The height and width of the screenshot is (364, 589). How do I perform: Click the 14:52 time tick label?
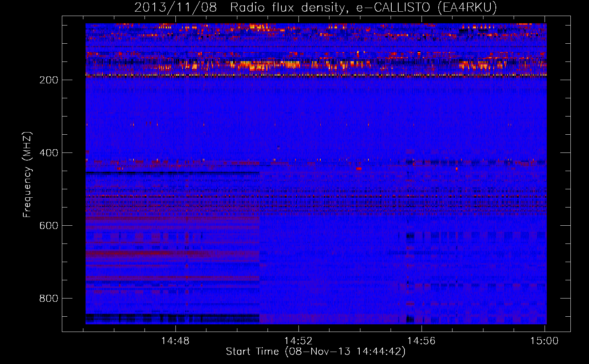click(x=299, y=341)
